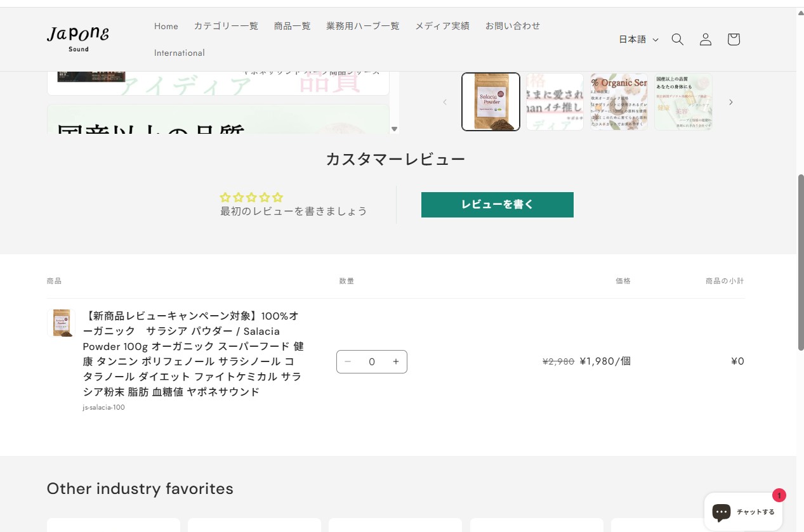Decrease quantity with minus button
Screen dimensions: 804x532
tap(348, 361)
